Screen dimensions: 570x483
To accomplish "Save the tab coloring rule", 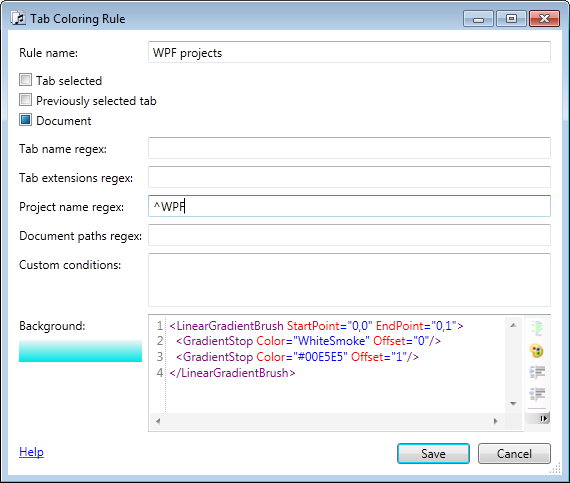I will pyautogui.click(x=433, y=454).
